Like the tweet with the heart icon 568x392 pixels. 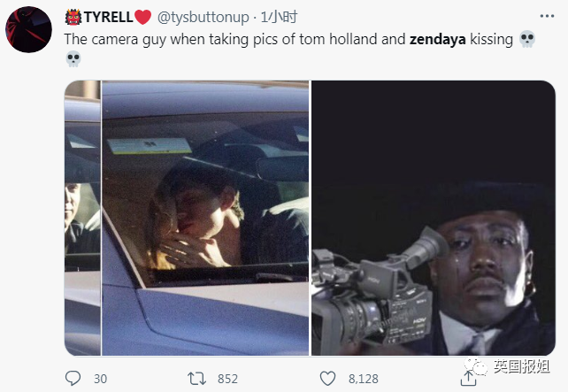[328, 379]
